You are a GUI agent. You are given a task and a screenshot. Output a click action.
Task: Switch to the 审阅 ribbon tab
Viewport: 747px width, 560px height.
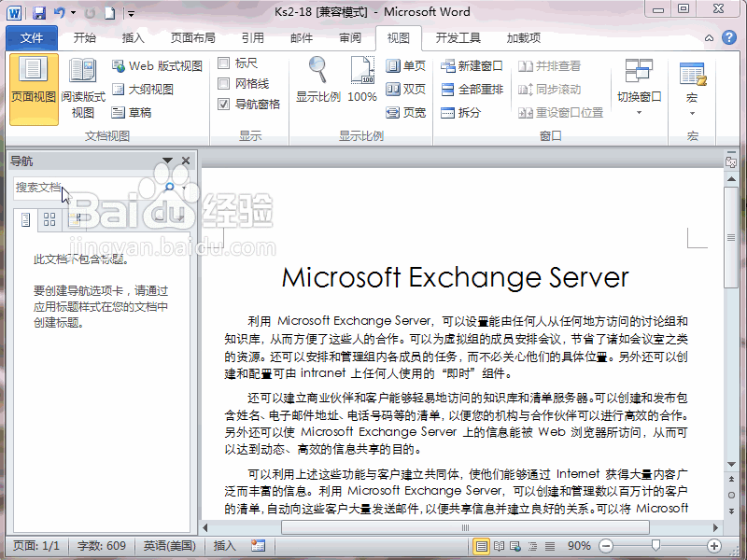coord(350,38)
